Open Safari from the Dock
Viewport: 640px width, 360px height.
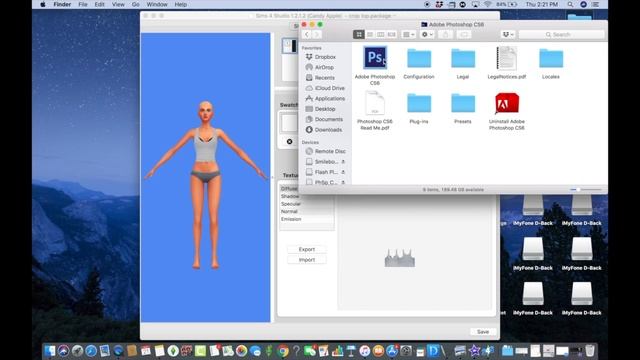click(x=91, y=351)
